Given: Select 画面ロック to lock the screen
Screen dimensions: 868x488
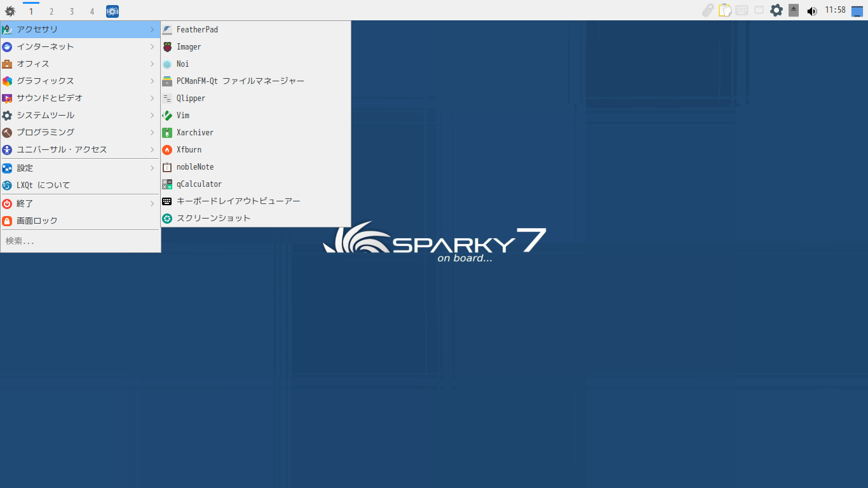Looking at the screenshot, I should point(81,221).
